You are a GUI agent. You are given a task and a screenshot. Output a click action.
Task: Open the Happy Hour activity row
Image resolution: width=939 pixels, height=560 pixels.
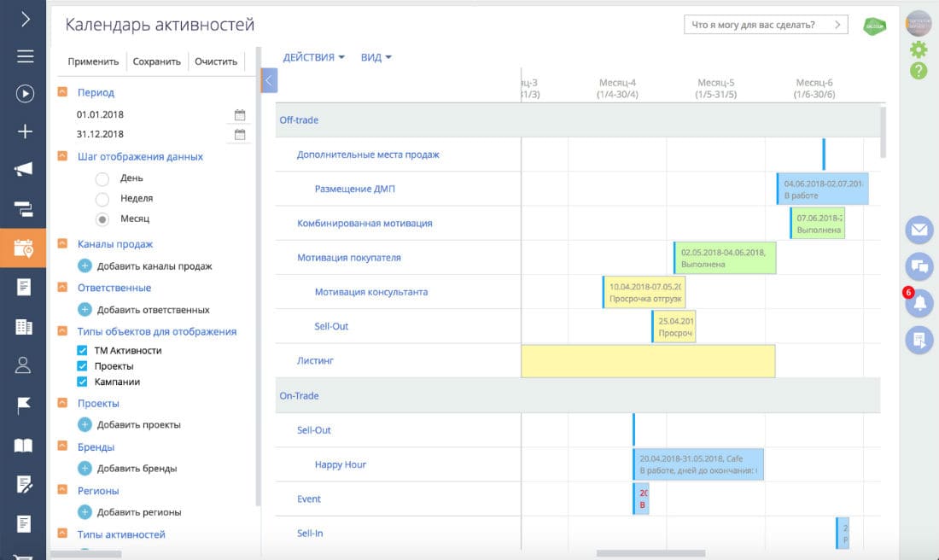340,464
